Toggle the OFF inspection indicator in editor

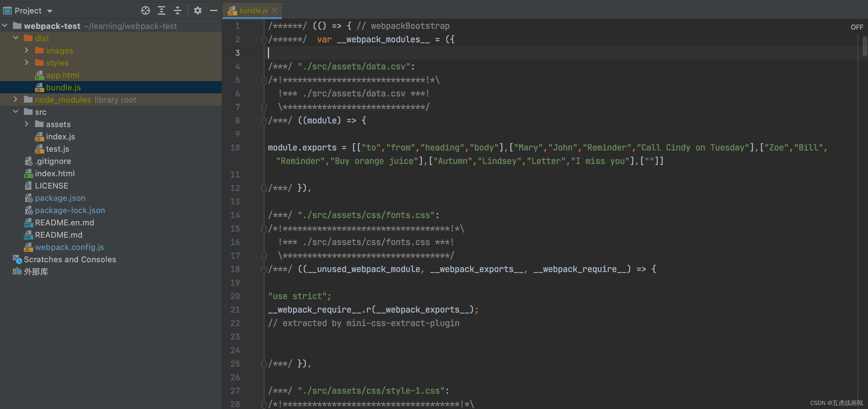856,27
